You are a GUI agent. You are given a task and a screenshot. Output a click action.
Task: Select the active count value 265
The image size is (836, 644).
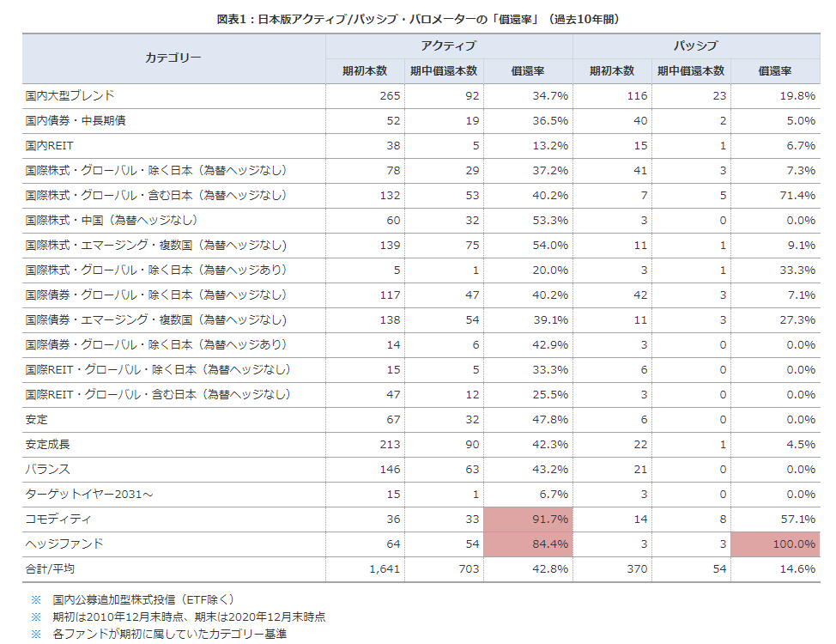[x=390, y=96]
